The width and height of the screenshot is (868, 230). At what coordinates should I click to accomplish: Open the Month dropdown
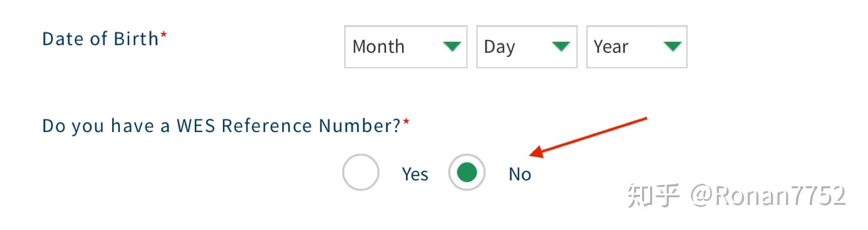(x=406, y=47)
